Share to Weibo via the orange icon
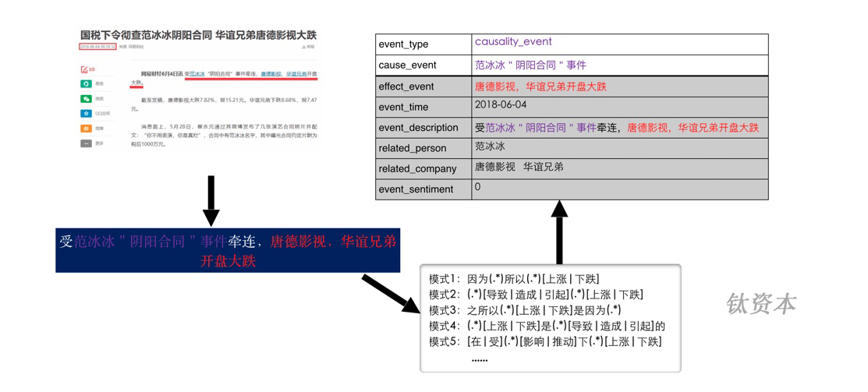Image resolution: width=868 pixels, height=392 pixels. 85,129
